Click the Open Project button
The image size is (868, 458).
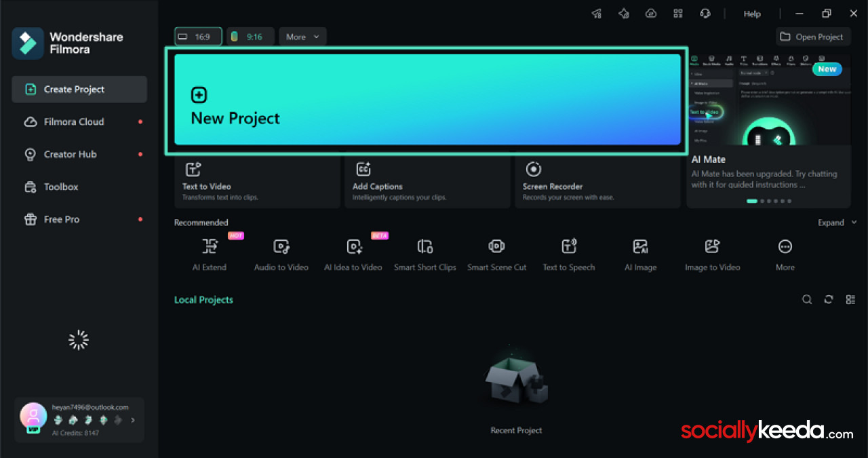[x=812, y=37]
